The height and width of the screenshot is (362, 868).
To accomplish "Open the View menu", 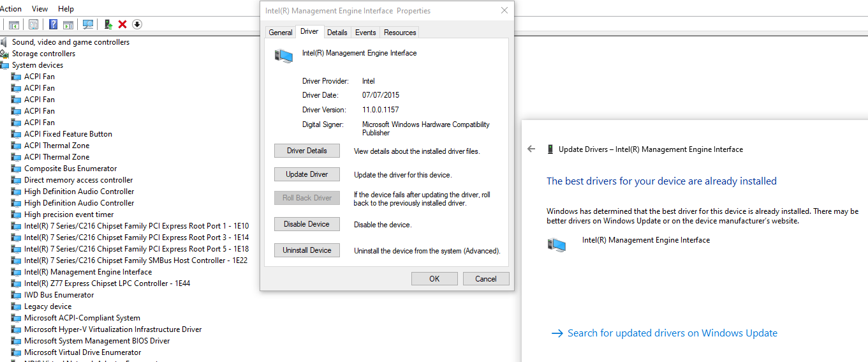I will click(x=40, y=9).
